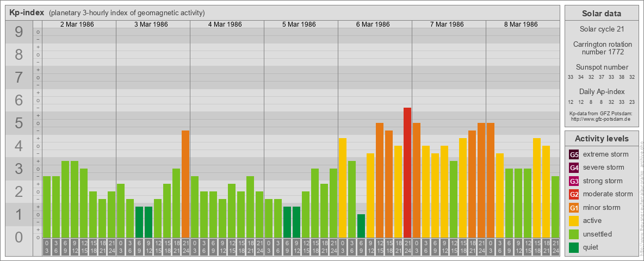Select the orange bar on 8 Mar 0-3h

point(491,180)
